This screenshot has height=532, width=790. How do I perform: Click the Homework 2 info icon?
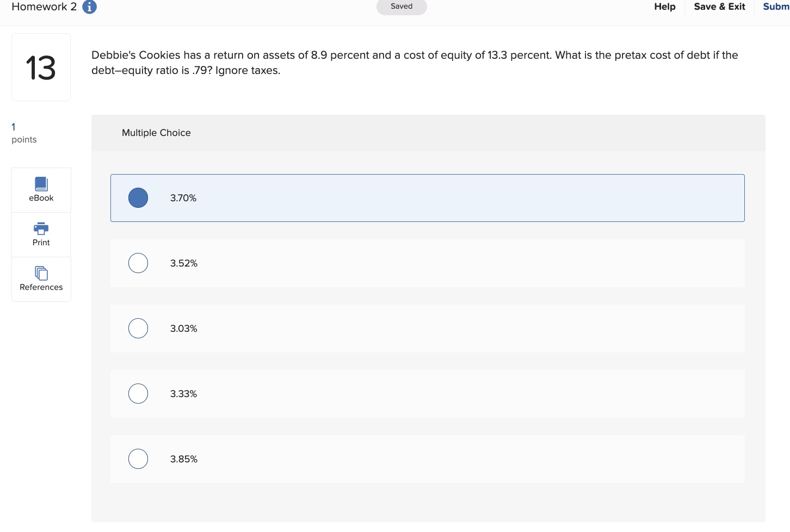89,7
